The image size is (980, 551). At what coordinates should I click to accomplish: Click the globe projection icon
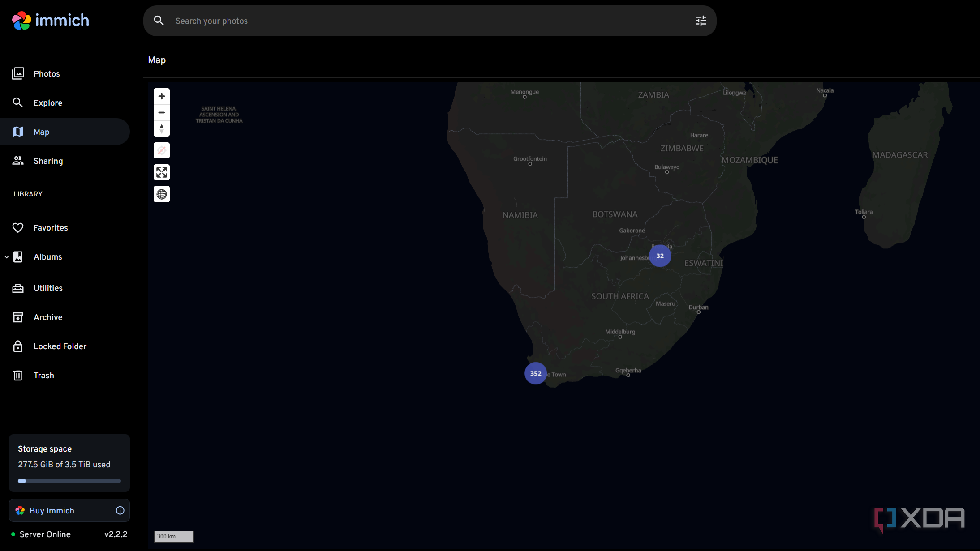click(162, 194)
